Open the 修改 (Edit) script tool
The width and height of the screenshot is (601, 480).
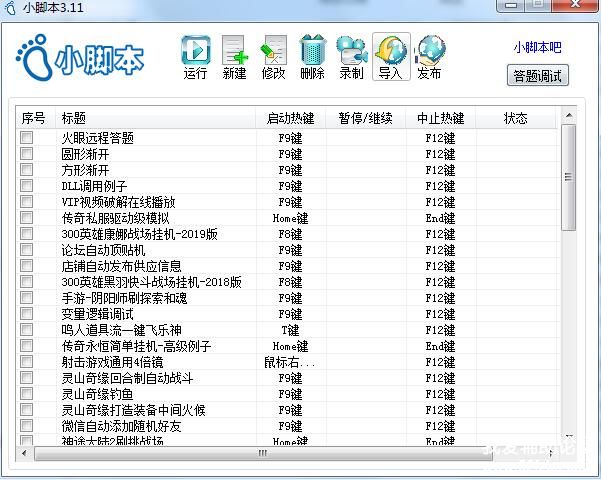274,57
